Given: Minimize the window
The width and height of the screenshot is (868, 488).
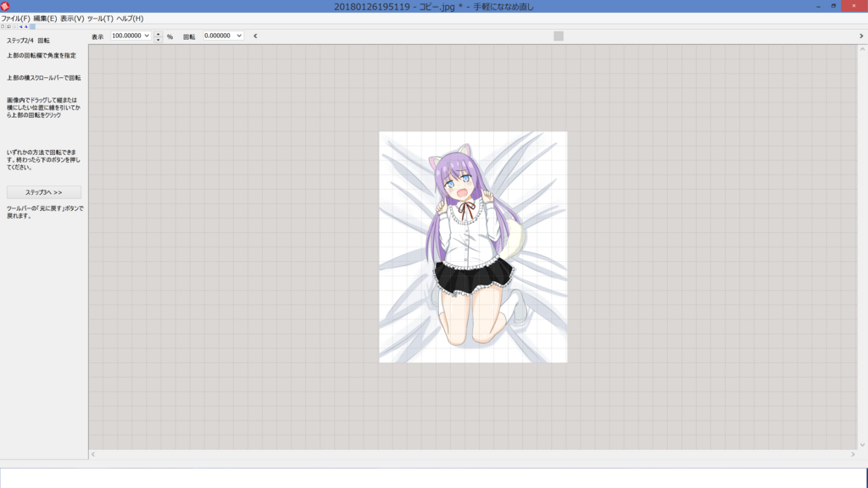Looking at the screenshot, I should [x=818, y=6].
